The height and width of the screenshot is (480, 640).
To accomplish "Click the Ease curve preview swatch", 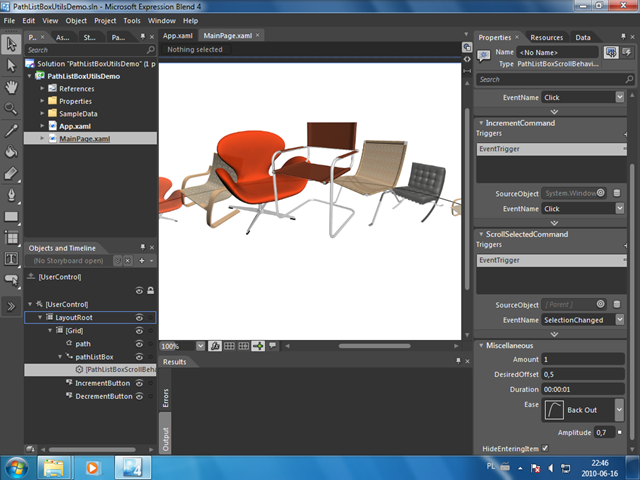I will click(x=554, y=410).
